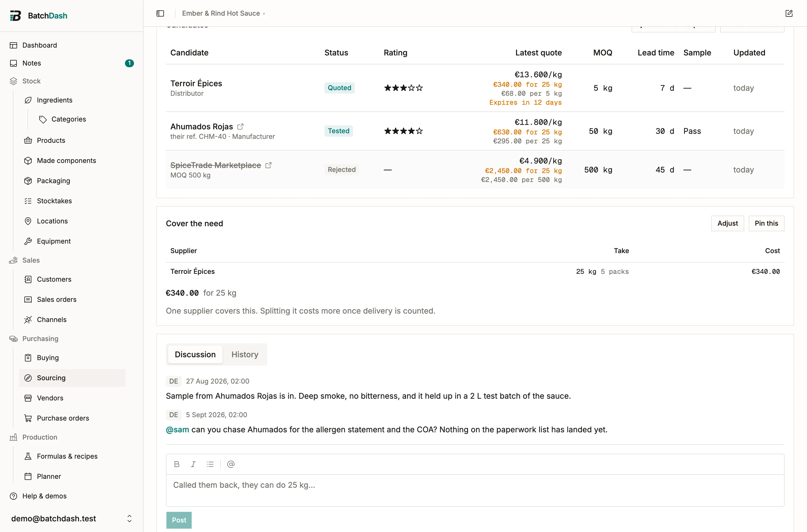Image resolution: width=807 pixels, height=532 pixels.
Task: Click the Pass sample result
Action: coord(692,131)
